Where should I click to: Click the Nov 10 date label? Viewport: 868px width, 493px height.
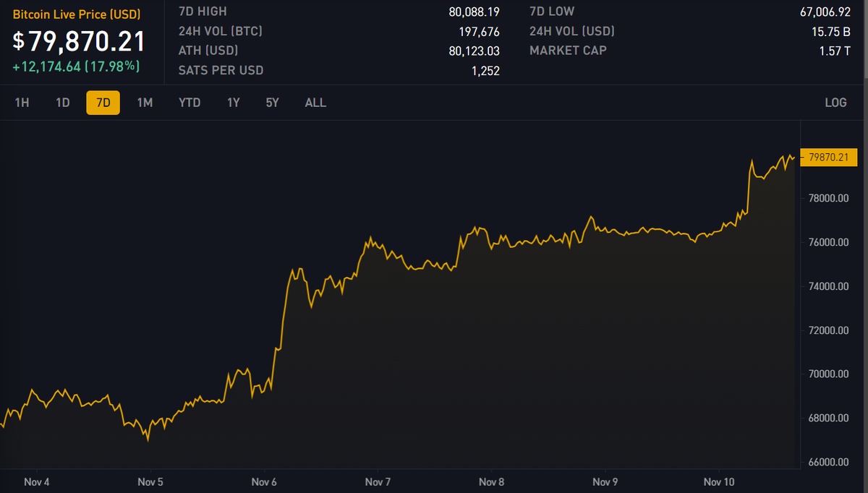(x=720, y=481)
